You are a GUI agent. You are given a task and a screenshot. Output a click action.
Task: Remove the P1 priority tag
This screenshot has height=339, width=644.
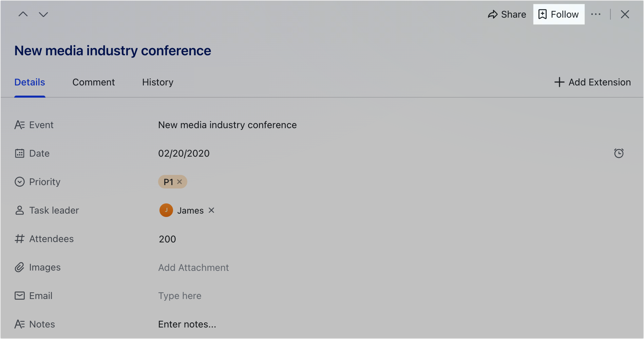tap(179, 182)
